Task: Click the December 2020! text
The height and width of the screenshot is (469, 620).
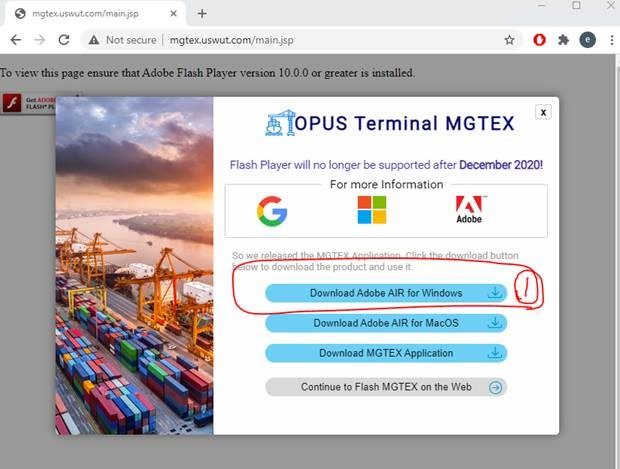Action: 501,165
